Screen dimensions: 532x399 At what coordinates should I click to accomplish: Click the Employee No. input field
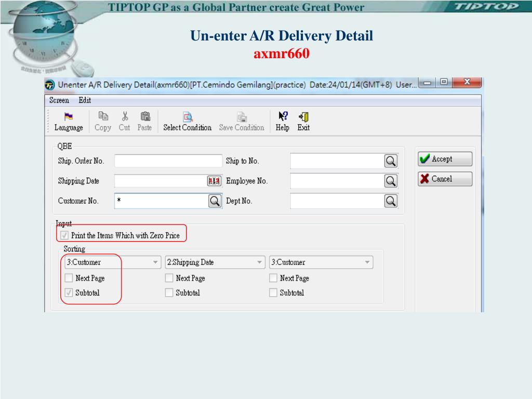(x=337, y=181)
